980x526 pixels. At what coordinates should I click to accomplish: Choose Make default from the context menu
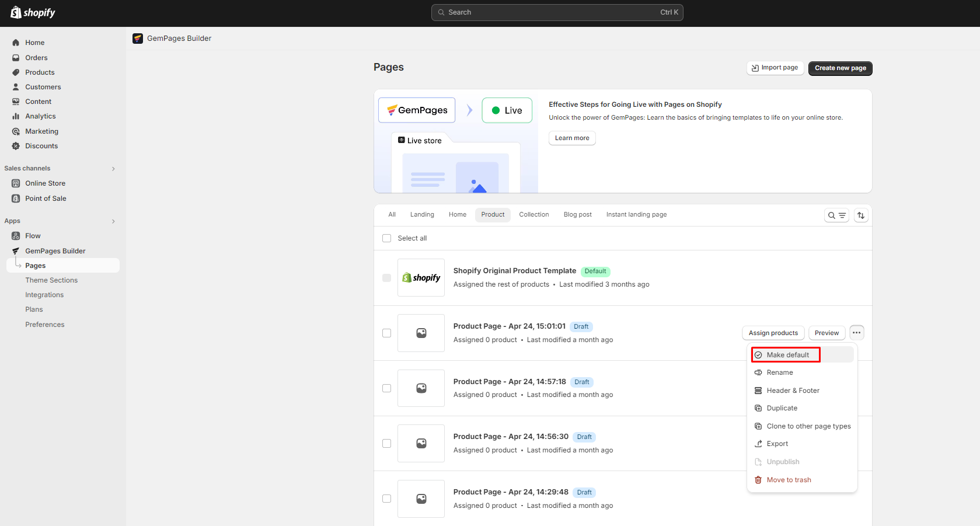coord(786,354)
